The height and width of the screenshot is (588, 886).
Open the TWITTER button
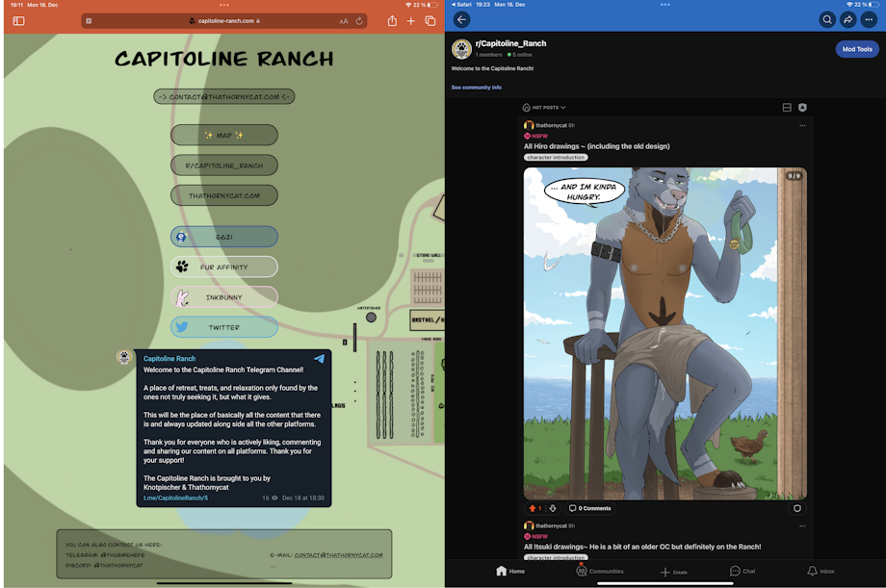click(224, 327)
